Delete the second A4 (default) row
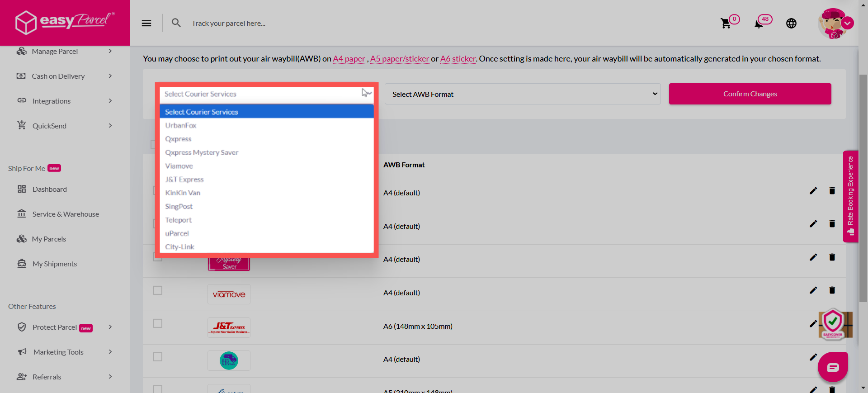 click(832, 224)
